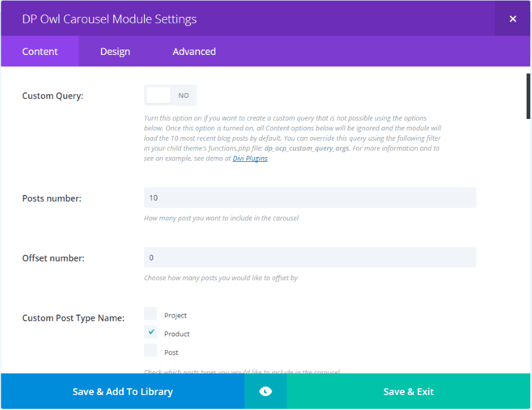Click the eye preview icon

coord(265,392)
